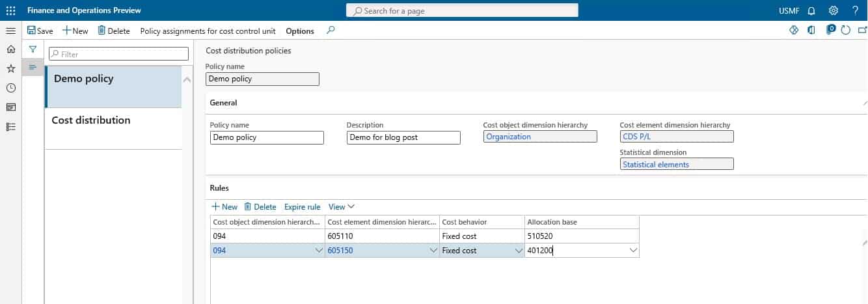The height and width of the screenshot is (304, 868).
Task: Collapse the General fasttab chevron
Action: (x=865, y=103)
